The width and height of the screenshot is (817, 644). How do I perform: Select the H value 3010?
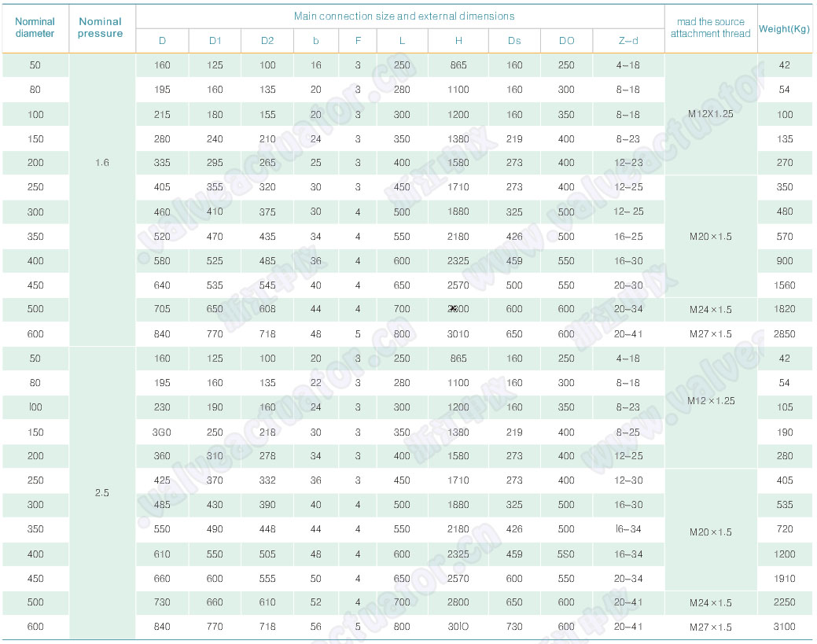click(458, 334)
